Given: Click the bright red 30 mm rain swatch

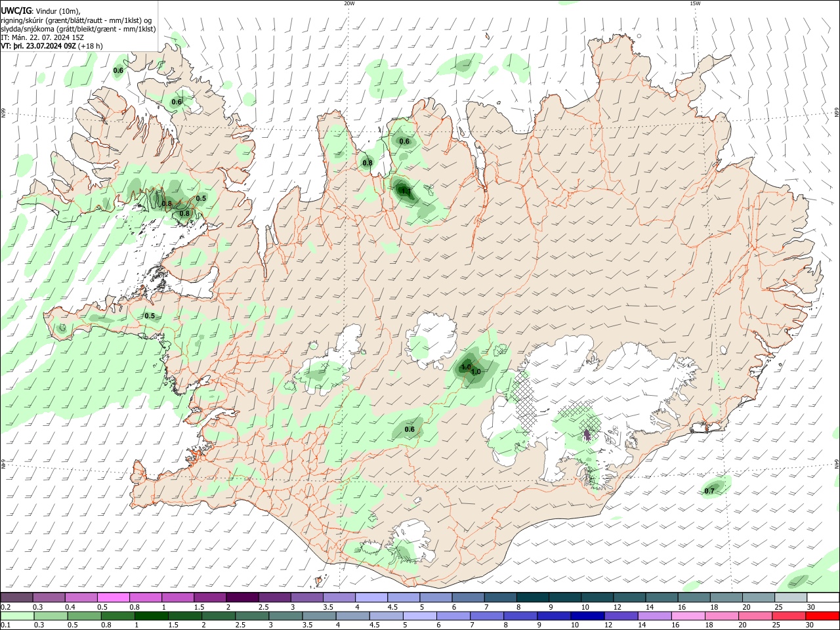Looking at the screenshot, I should click(x=823, y=616).
